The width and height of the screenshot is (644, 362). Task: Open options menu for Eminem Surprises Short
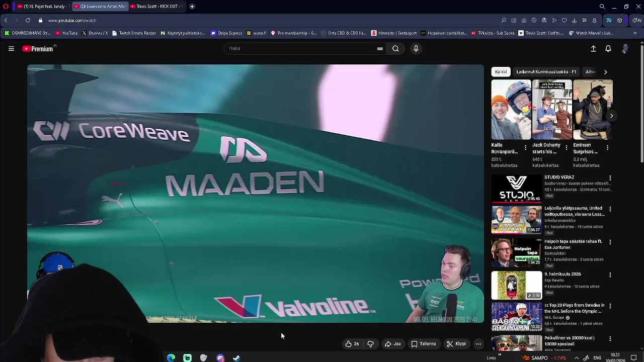point(607,148)
